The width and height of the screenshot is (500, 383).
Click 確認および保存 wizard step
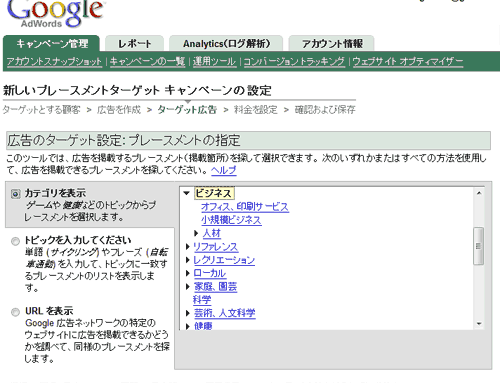[325, 110]
